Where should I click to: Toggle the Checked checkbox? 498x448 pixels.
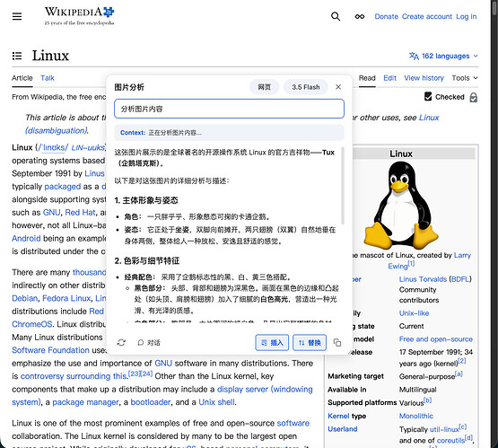[428, 97]
